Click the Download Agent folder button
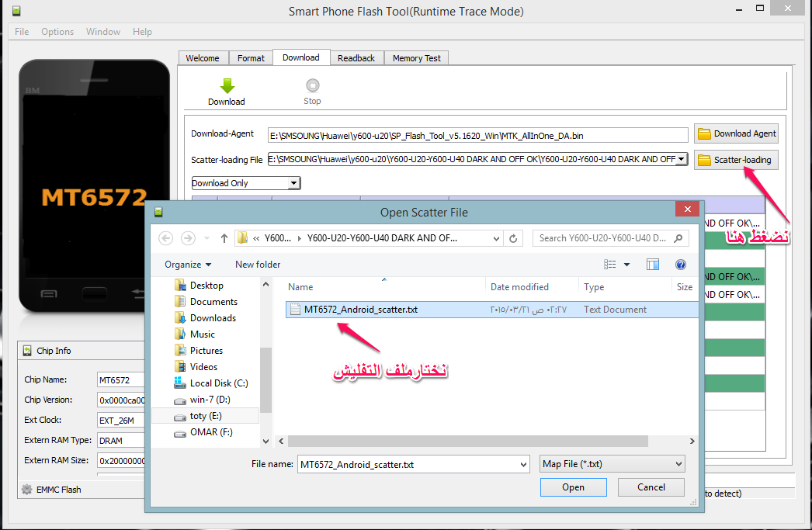Screen dimensions: 812x530 pyautogui.click(x=736, y=133)
